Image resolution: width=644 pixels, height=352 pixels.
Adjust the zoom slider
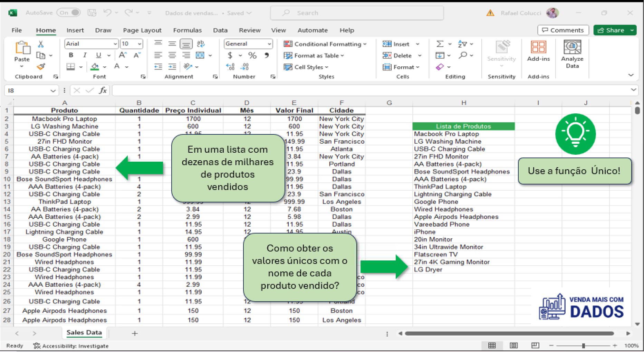point(584,345)
